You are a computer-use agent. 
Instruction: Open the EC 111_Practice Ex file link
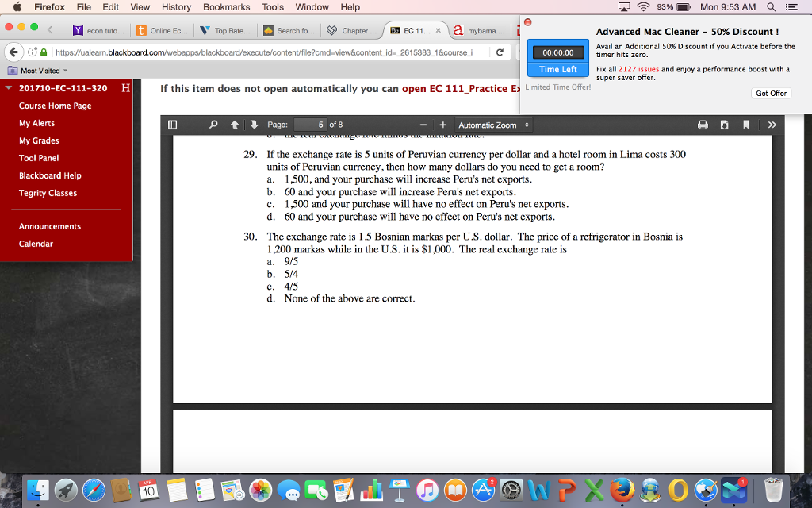click(x=461, y=89)
